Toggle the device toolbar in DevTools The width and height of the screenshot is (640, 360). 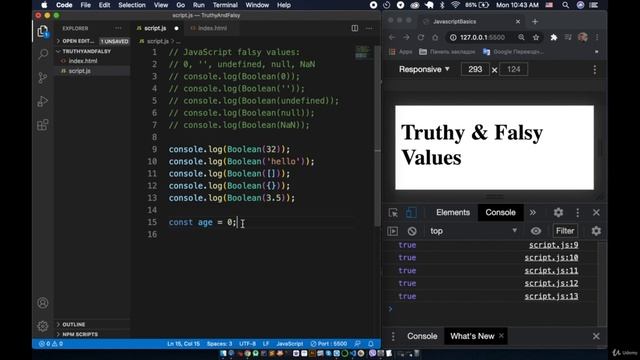(x=411, y=213)
